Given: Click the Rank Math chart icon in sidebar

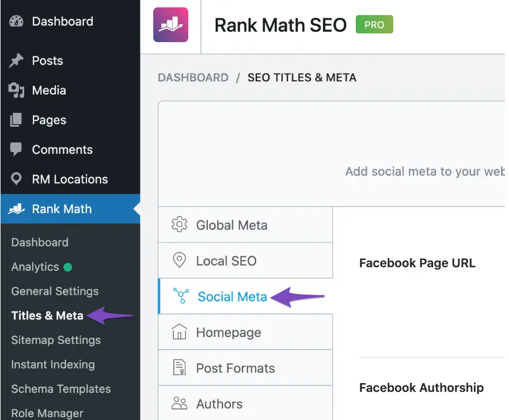Looking at the screenshot, I should click(16, 209).
